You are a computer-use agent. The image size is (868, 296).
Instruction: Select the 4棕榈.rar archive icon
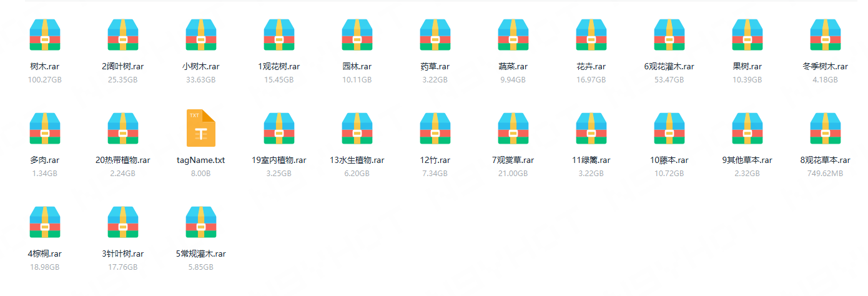45,222
